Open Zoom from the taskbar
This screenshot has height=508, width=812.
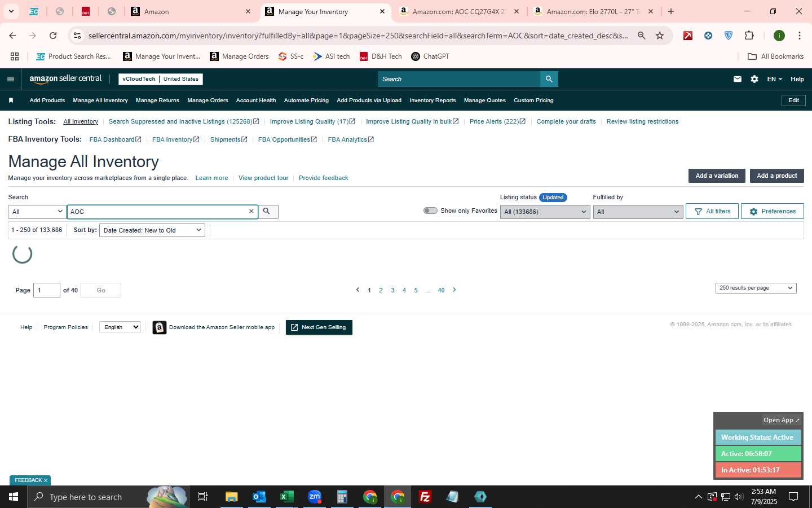(314, 497)
